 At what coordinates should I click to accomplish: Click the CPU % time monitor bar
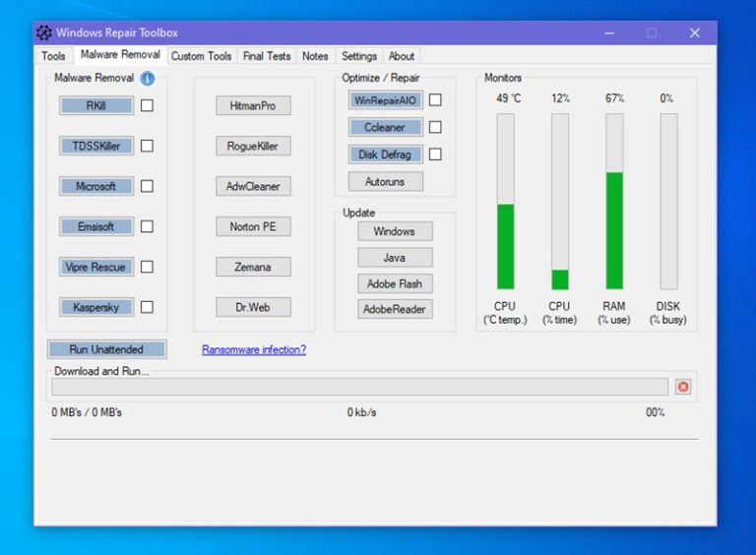560,202
